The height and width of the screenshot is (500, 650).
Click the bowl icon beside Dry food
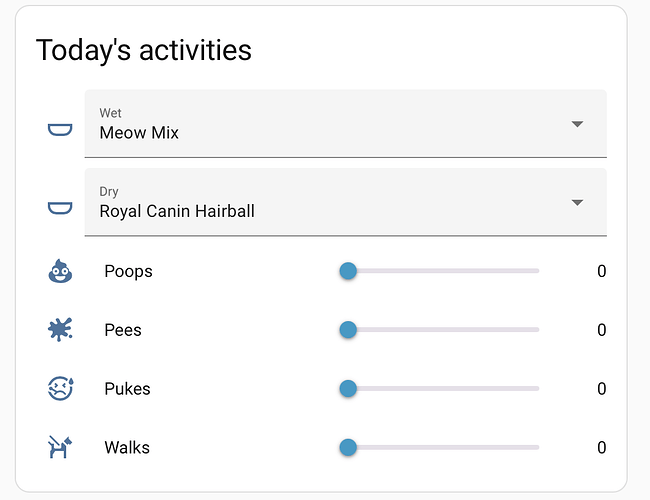[x=60, y=208]
